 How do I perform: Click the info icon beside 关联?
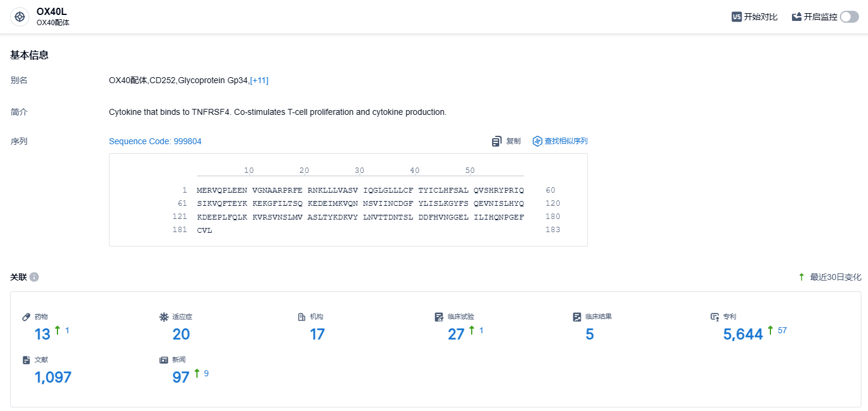(x=34, y=277)
